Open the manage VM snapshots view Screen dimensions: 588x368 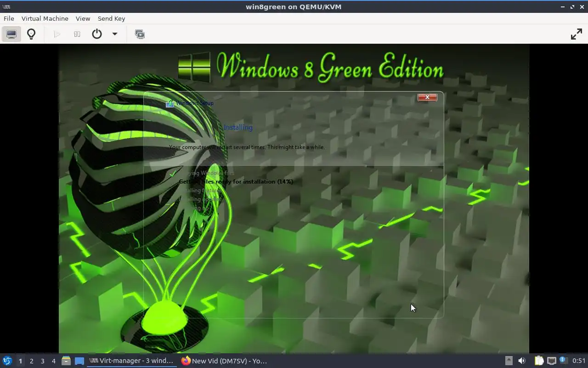(140, 34)
